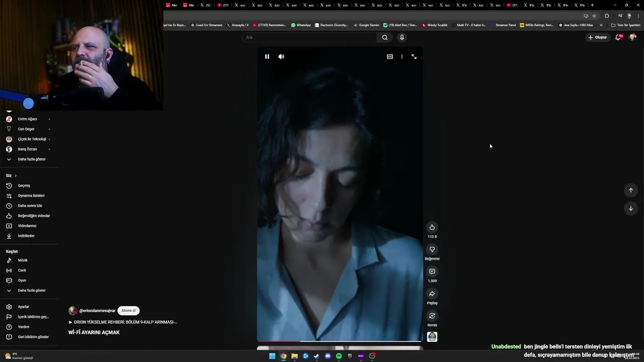Open Discord from taskbar

coord(328,356)
